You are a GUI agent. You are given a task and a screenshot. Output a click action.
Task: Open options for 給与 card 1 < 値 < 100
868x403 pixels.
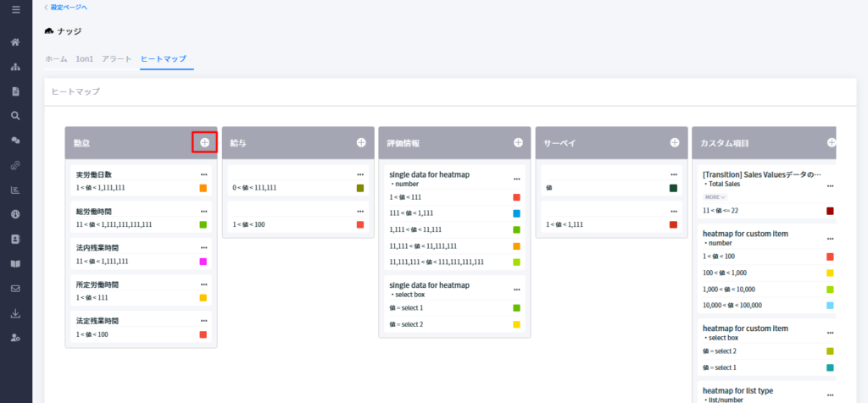point(360,211)
